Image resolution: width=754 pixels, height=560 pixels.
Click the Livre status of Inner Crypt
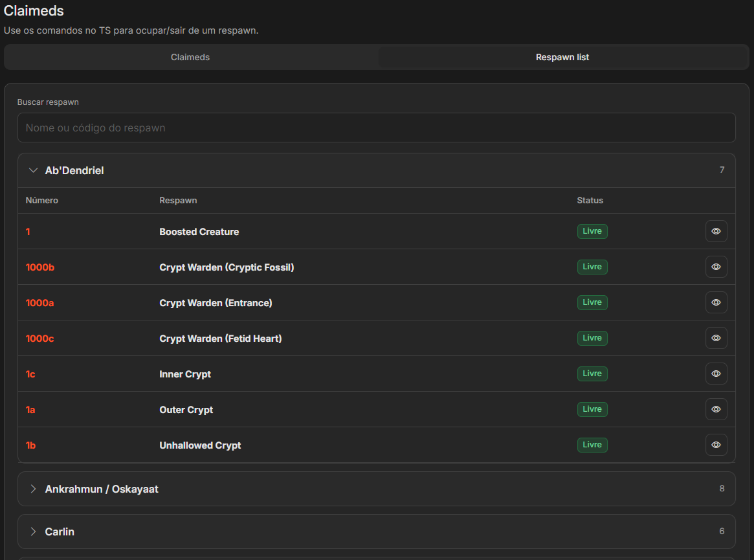coord(592,374)
